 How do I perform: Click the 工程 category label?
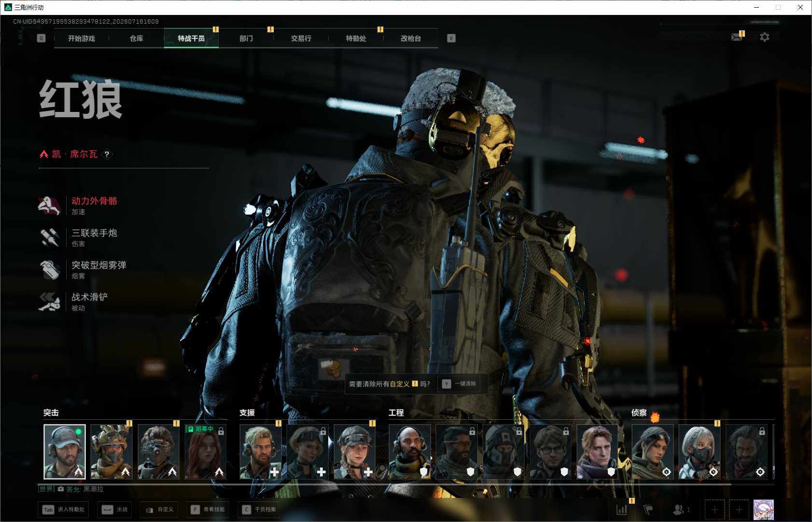point(396,412)
